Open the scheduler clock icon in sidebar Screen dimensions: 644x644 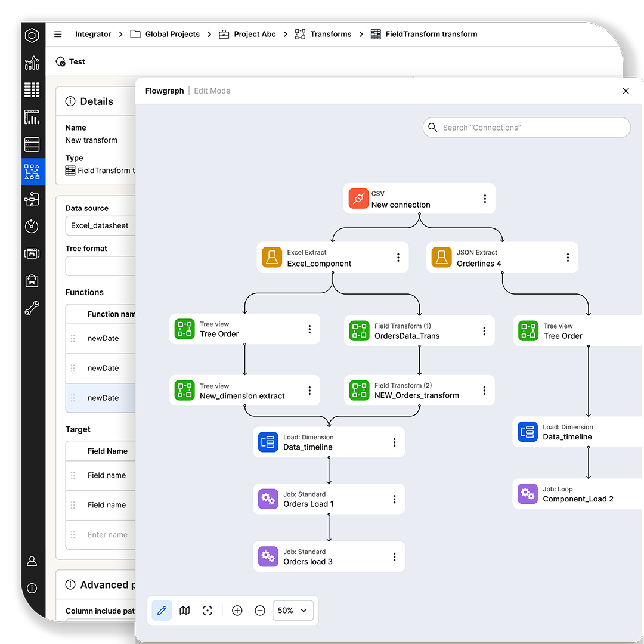(32, 226)
